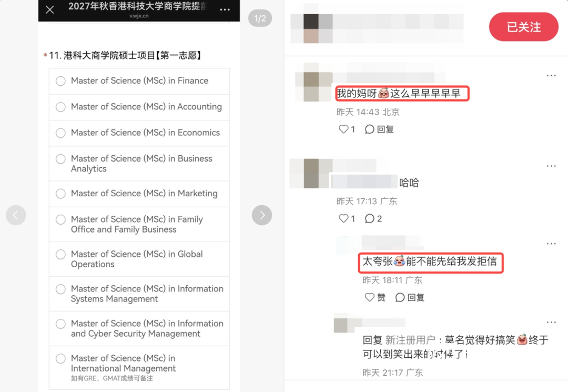
Task: Click the 已关注 following button
Action: (523, 27)
